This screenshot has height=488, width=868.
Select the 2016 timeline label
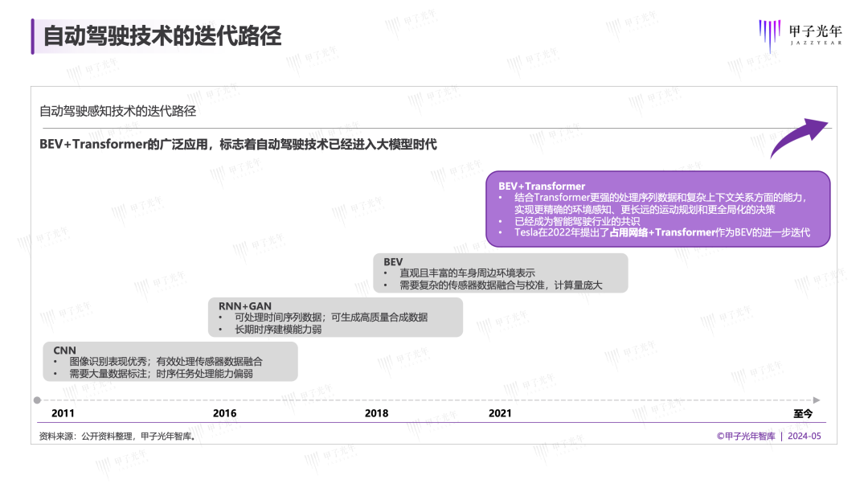point(224,413)
